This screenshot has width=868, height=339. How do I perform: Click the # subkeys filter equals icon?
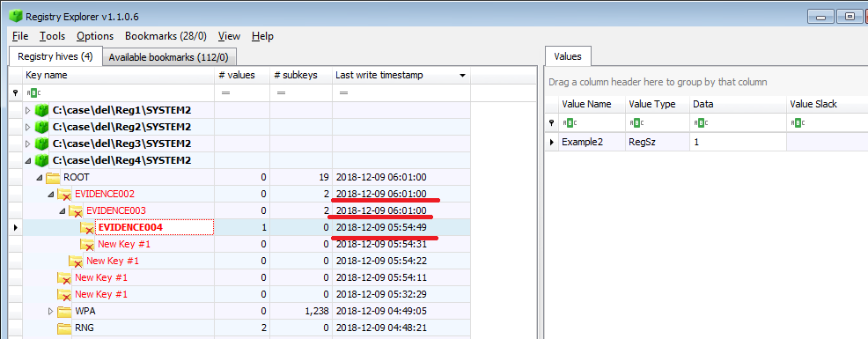[x=281, y=93]
